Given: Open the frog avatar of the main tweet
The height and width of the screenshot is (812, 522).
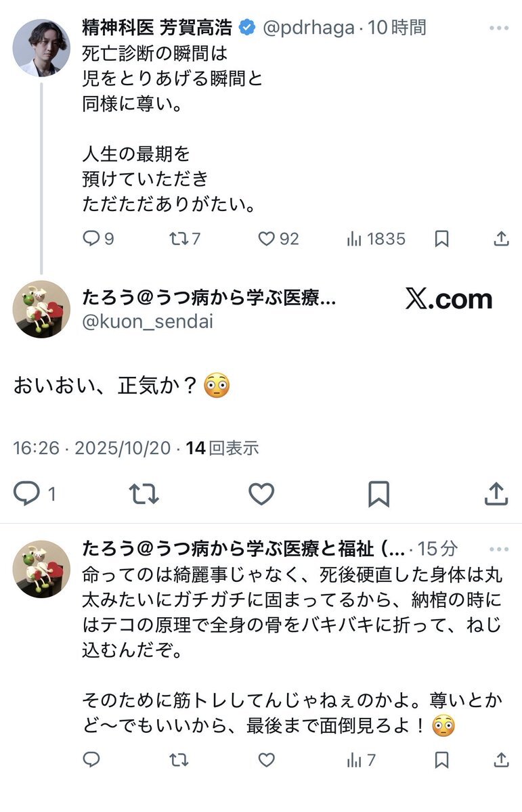Looking at the screenshot, I should click(x=41, y=309).
